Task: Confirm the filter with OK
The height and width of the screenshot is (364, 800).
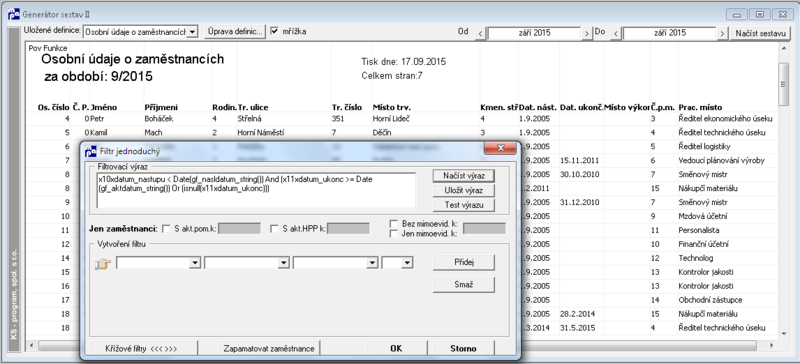Action: coord(396,349)
